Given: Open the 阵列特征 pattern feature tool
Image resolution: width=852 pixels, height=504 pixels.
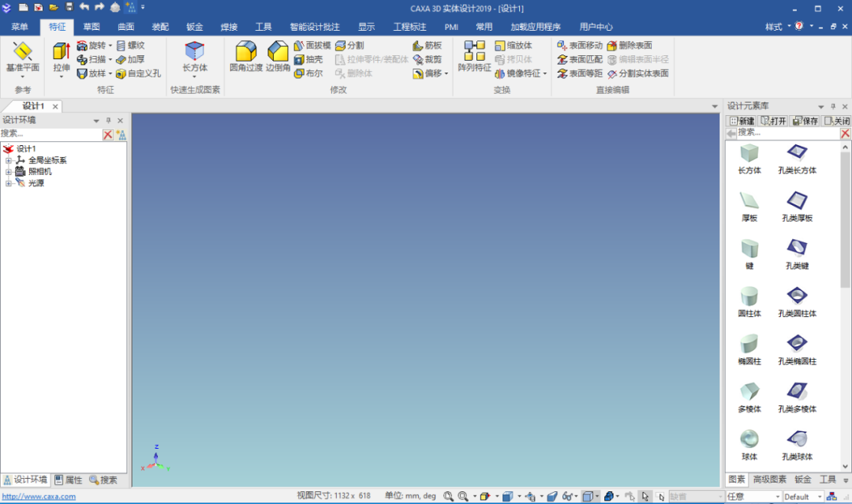Looking at the screenshot, I should pos(474,57).
